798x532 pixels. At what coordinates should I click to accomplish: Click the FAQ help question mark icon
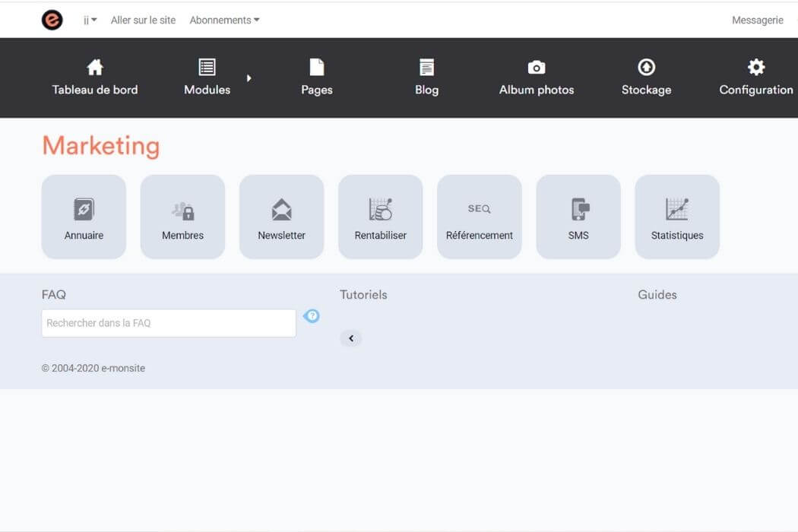click(312, 315)
